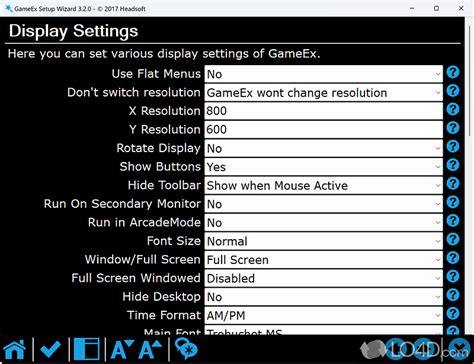Viewport: 474px width, 364px height.
Task: Decrease the wizard font size
Action: click(122, 349)
